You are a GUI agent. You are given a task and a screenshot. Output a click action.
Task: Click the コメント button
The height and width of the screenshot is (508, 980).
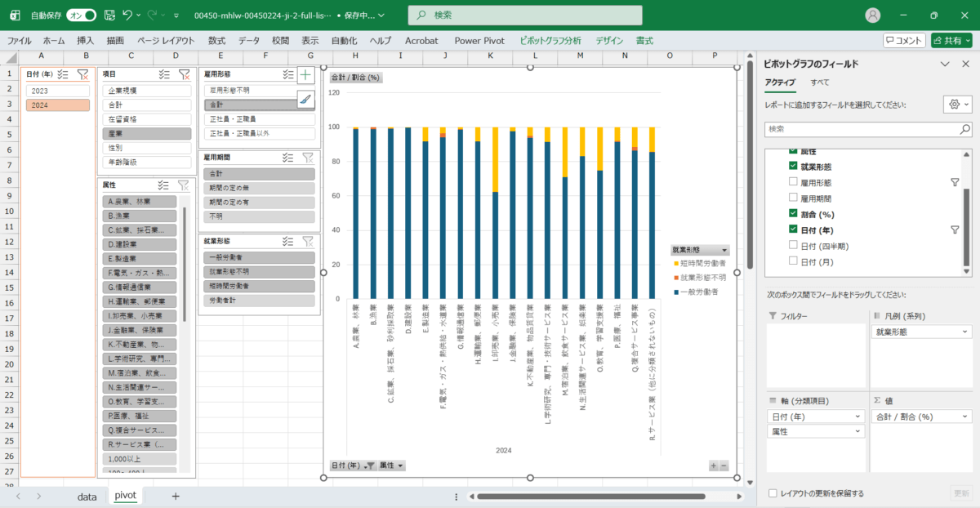click(x=905, y=40)
